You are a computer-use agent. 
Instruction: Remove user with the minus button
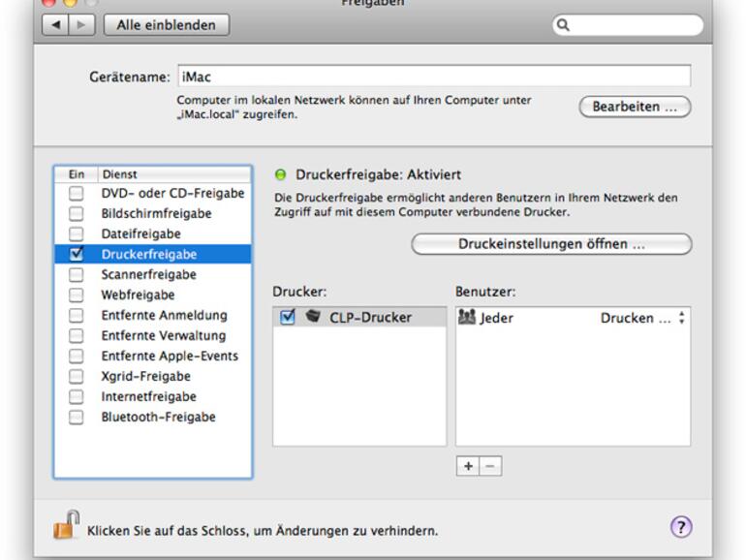click(x=490, y=466)
